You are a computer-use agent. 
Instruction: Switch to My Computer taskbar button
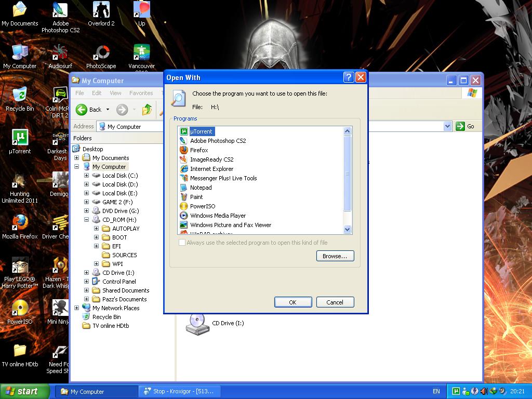[x=96, y=392]
